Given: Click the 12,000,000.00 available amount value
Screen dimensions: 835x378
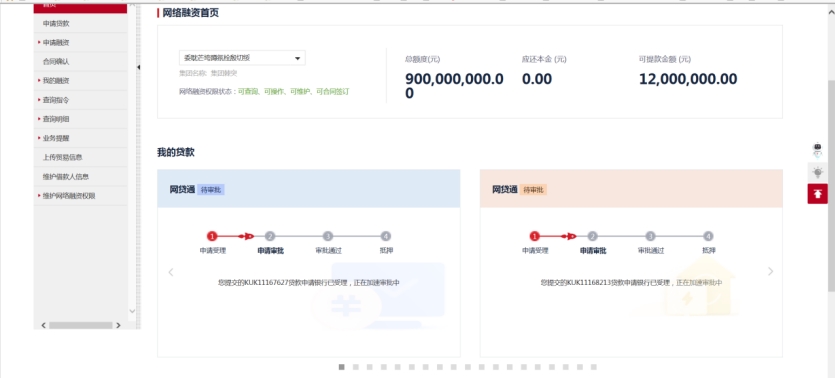Looking at the screenshot, I should 688,79.
